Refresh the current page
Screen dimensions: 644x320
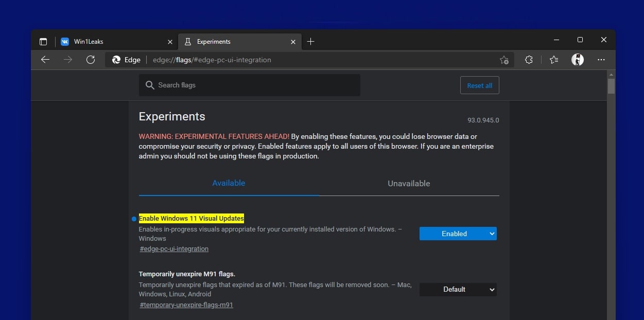91,60
